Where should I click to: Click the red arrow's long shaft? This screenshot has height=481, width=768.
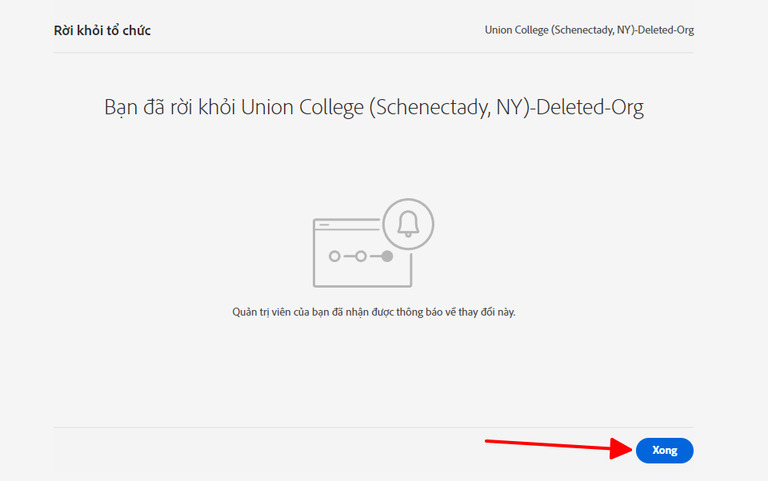pos(548,444)
